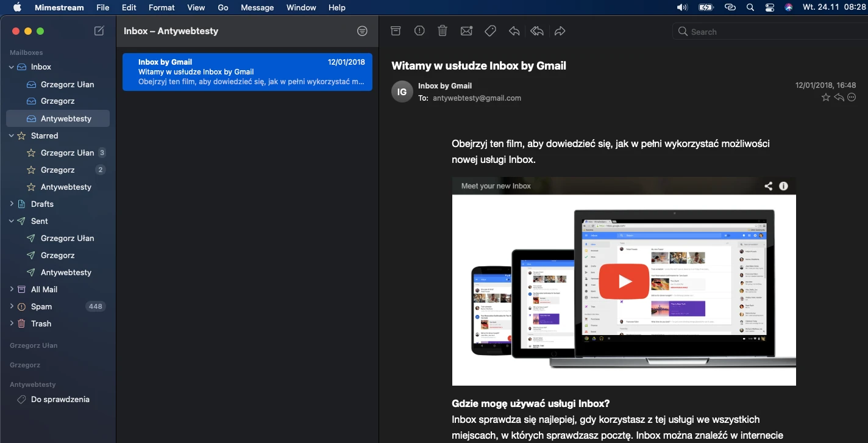Reply via arrow in message header
This screenshot has width=868, height=443.
point(839,98)
